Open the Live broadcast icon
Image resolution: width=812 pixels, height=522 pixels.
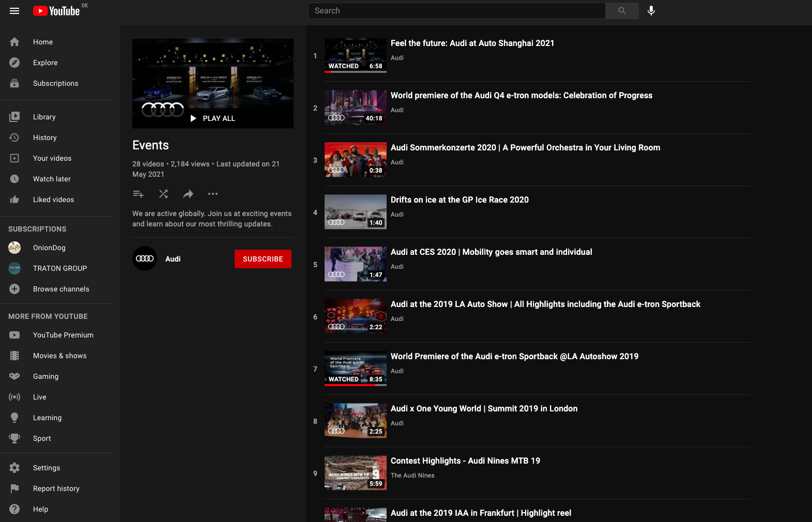coord(14,397)
